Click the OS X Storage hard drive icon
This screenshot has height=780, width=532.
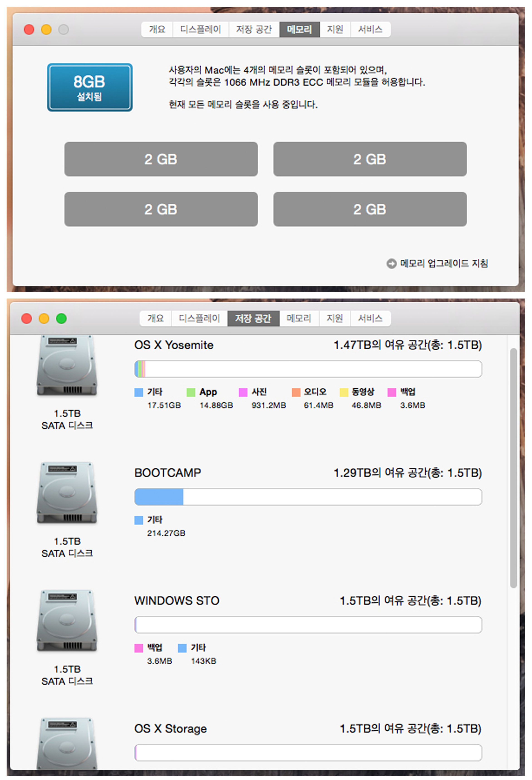point(67,743)
